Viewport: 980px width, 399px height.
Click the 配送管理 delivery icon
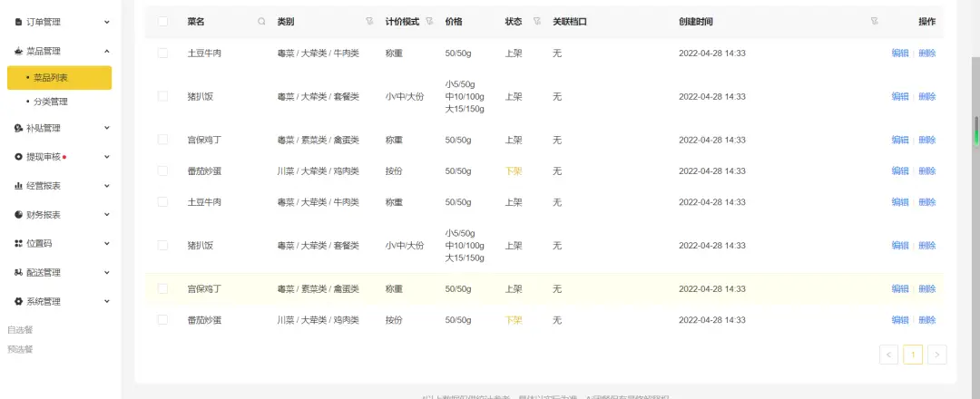pos(18,273)
